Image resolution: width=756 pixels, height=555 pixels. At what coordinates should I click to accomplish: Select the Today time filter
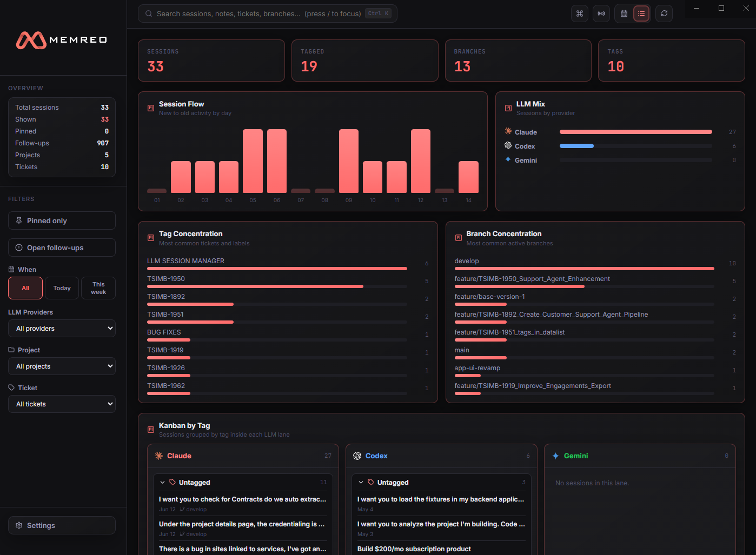coord(62,288)
